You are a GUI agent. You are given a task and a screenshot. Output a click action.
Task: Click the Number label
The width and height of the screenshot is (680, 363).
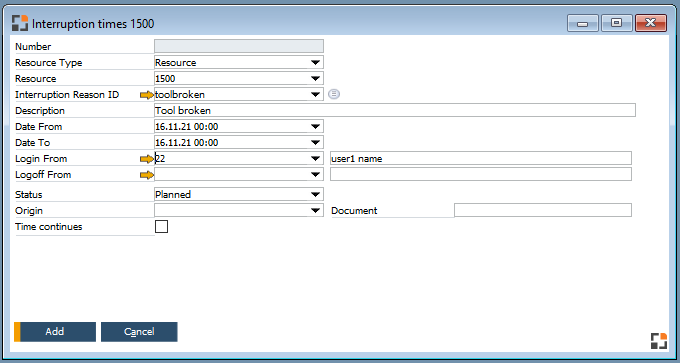tap(33, 46)
